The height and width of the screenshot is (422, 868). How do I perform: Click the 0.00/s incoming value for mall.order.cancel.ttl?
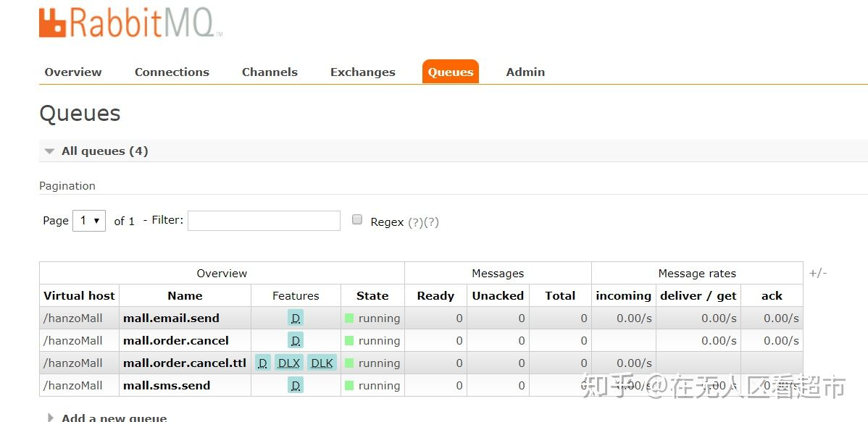[x=634, y=363]
